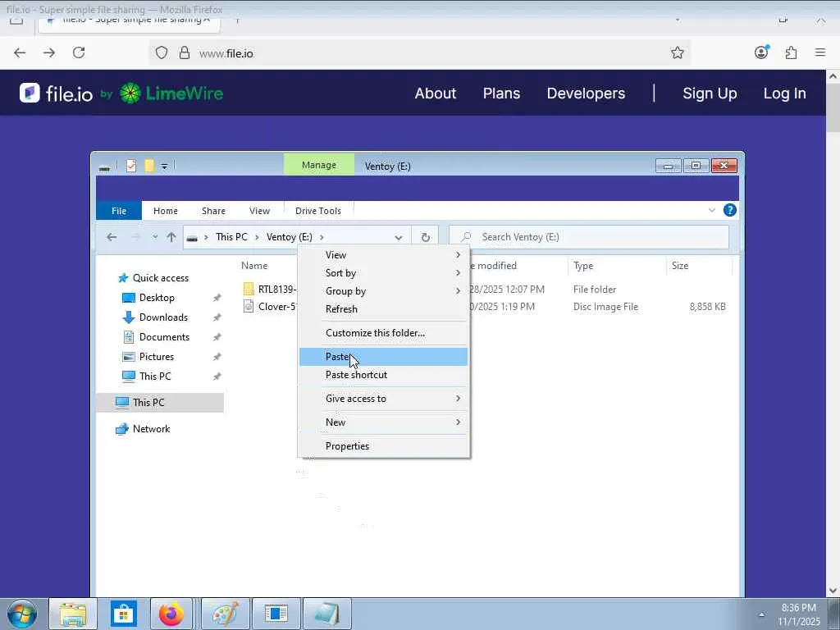This screenshot has height=630, width=840.
Task: Click New folder quick access toolbar icon
Action: tap(149, 166)
